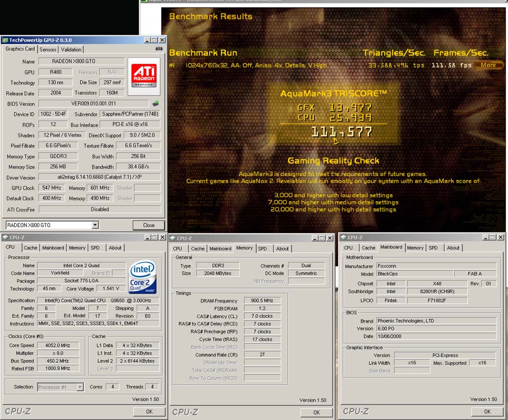Minimize the left CPU-Z window
Screen dimensions: 508x420
[148, 238]
